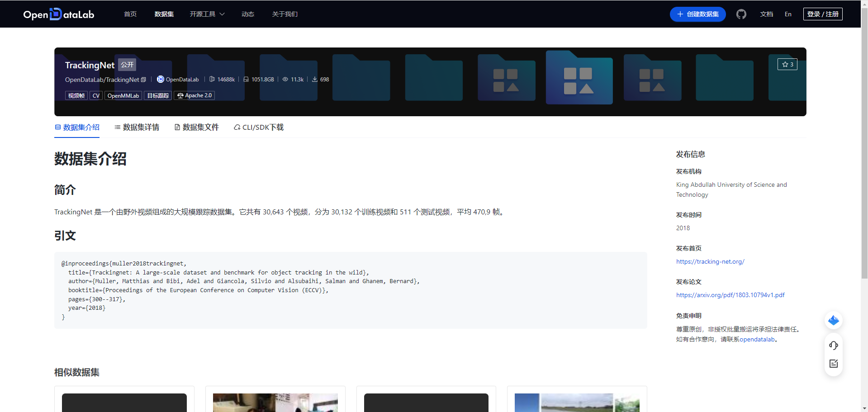Screen dimensions: 868x412
Task: Open 文档 link in header
Action: [x=767, y=14]
